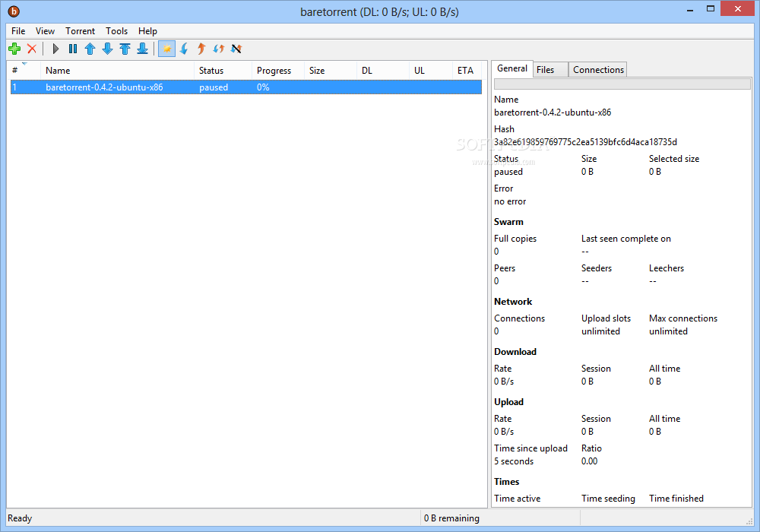The image size is (760, 532).
Task: Click the 'Ready' status bar text
Action: coord(20,518)
